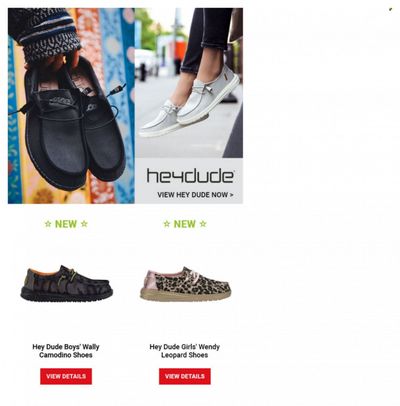Click the word Leopard in girls' shoe title
Viewport: 400px width, 406px height.
pyautogui.click(x=175, y=355)
